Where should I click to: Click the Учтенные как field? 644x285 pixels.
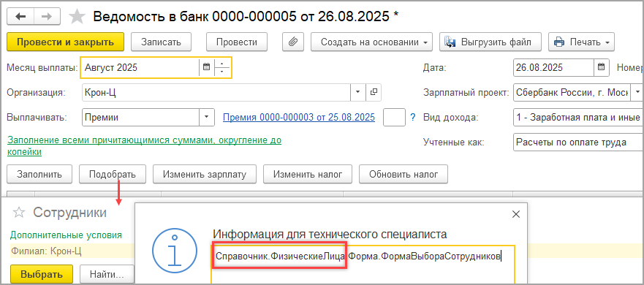[x=578, y=142]
